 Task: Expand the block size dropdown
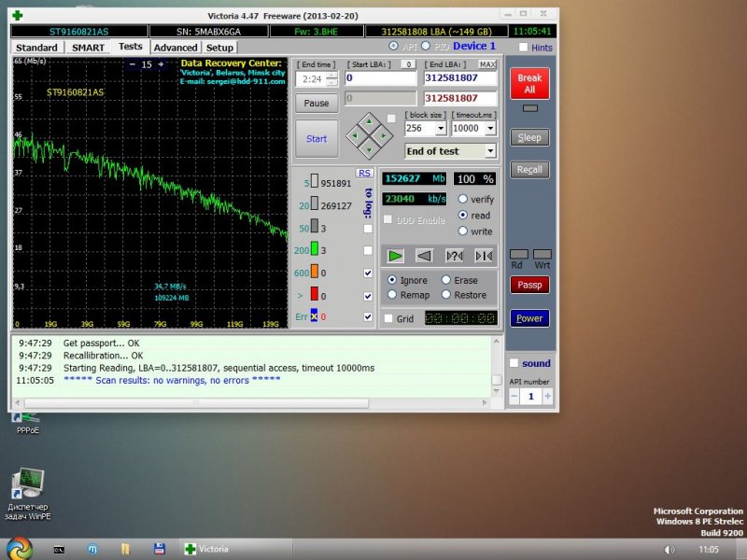[x=441, y=129]
